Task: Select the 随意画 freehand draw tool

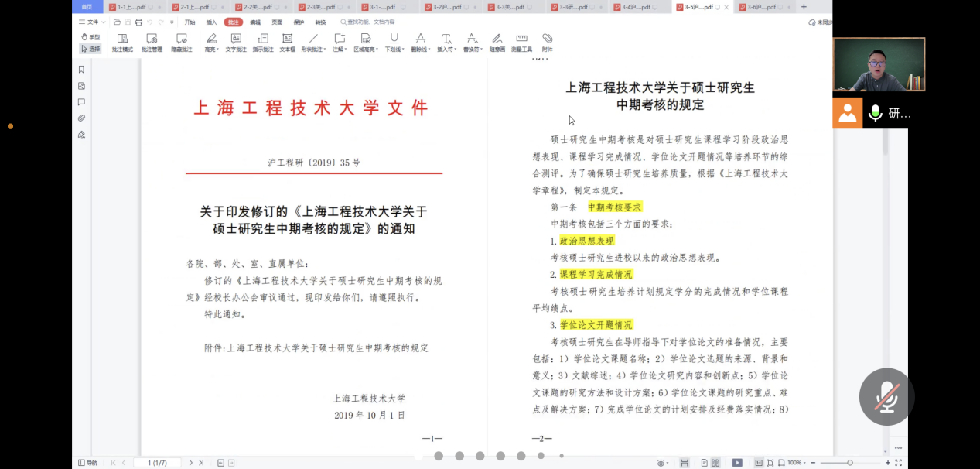Action: coord(497,42)
